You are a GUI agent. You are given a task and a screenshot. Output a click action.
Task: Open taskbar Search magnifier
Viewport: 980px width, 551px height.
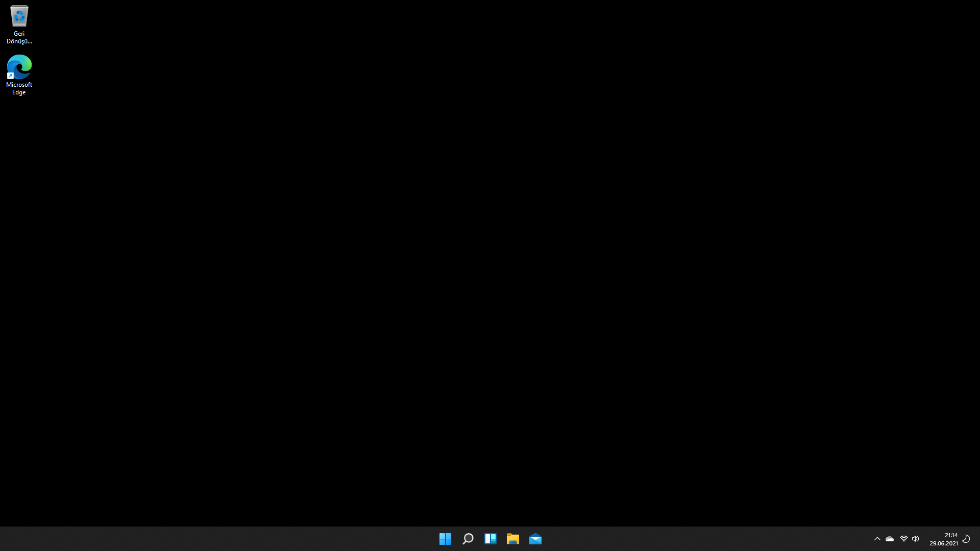click(468, 539)
